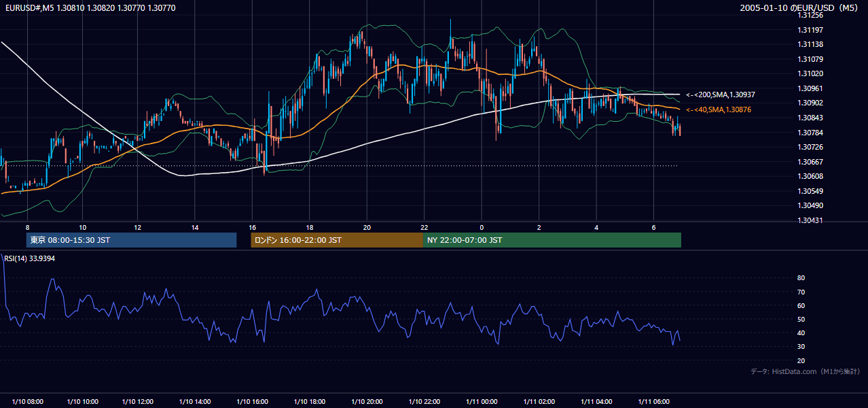Click RSI scale level 70
The image size is (868, 408).
(801, 292)
